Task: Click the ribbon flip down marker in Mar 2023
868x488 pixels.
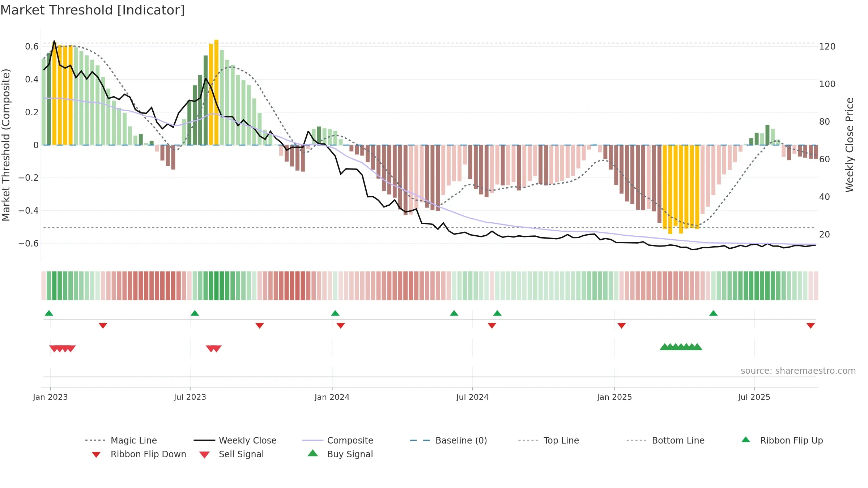Action: pos(103,326)
